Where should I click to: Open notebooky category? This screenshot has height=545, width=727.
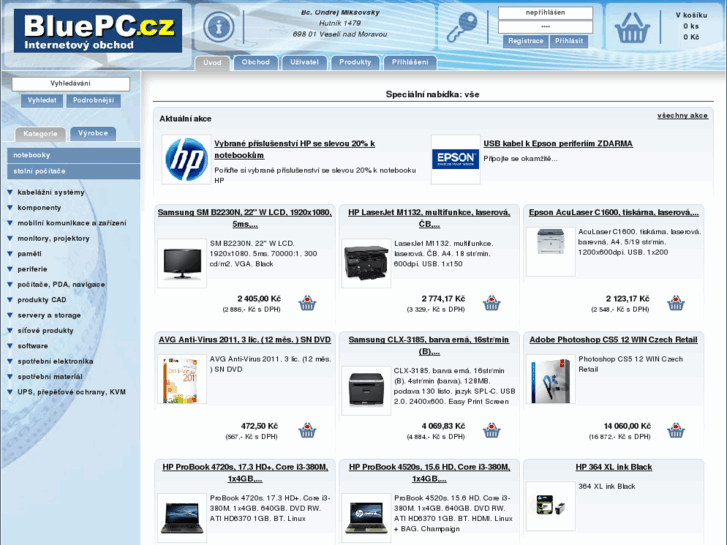tap(74, 155)
